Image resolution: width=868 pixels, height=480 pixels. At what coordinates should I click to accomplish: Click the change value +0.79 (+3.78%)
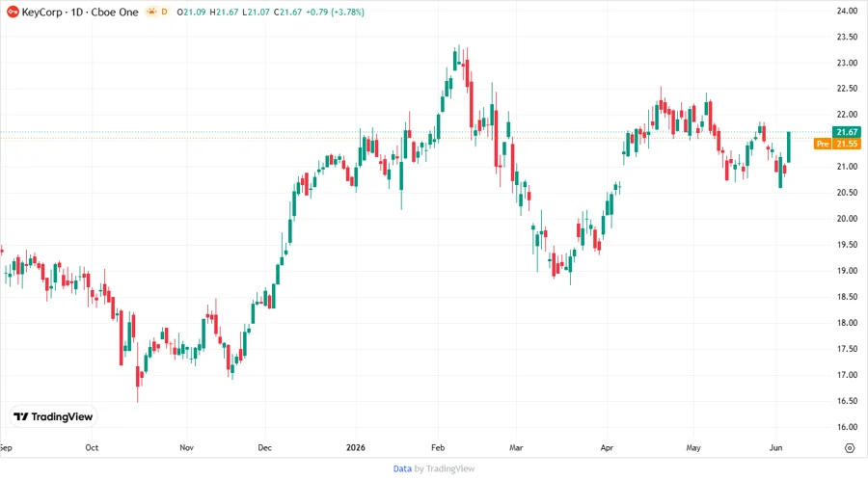[335, 12]
